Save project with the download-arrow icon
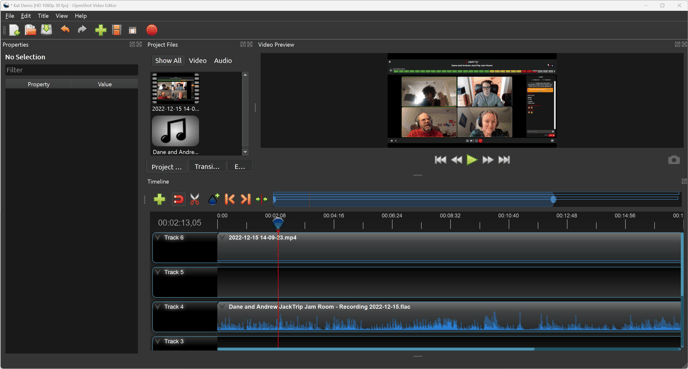 click(46, 30)
